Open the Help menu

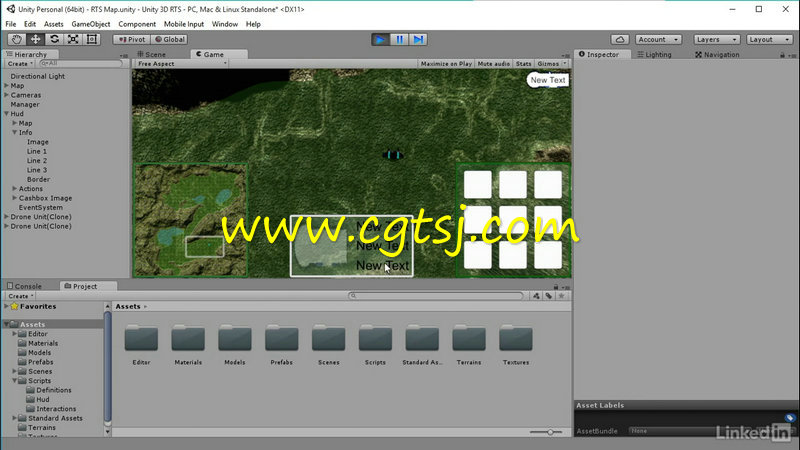(x=253, y=24)
